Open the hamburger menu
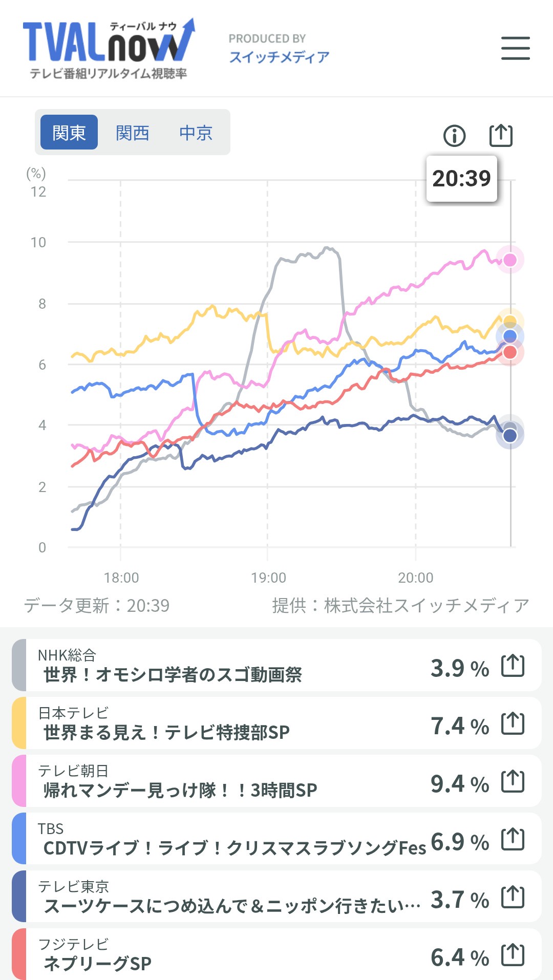Image resolution: width=553 pixels, height=980 pixels. point(515,48)
